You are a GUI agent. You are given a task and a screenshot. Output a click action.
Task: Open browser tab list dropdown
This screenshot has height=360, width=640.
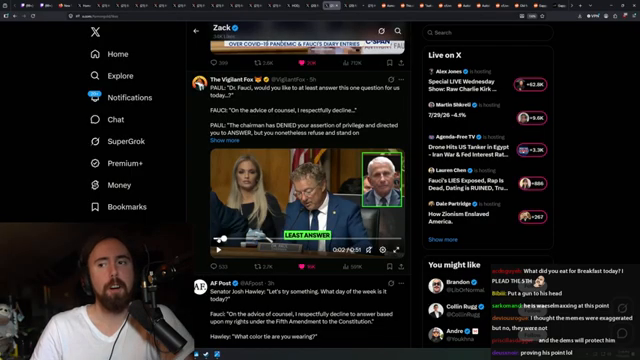pos(590,6)
